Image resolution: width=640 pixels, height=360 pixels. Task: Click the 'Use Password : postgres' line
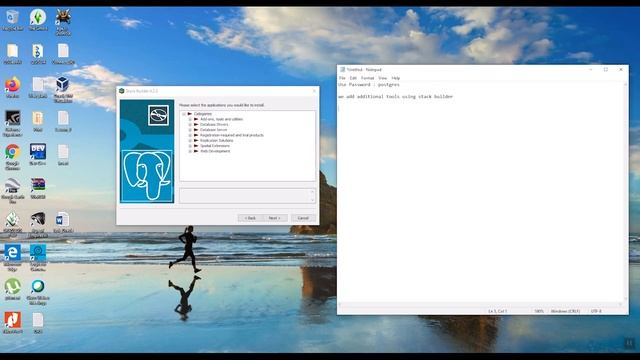[x=369, y=84]
